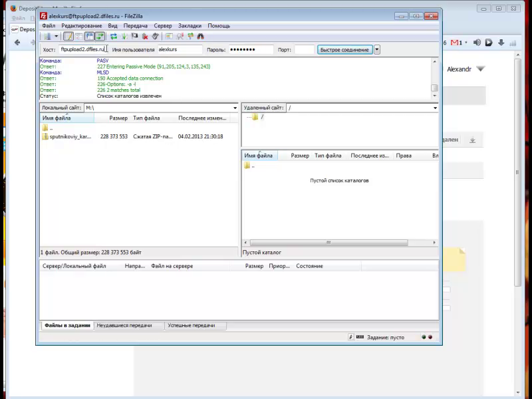Sort remote list by Имя файла header
Viewport: 532px width, 399px height.
pos(259,156)
